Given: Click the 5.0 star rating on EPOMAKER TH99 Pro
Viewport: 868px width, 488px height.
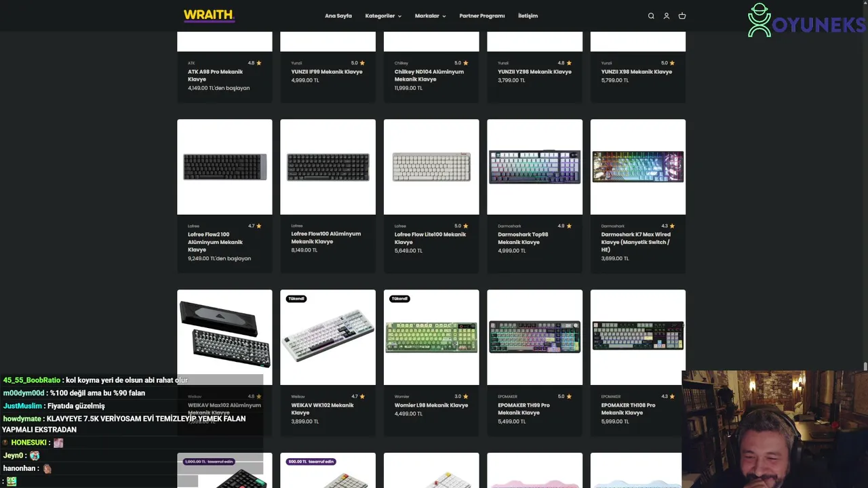Looking at the screenshot, I should (565, 396).
